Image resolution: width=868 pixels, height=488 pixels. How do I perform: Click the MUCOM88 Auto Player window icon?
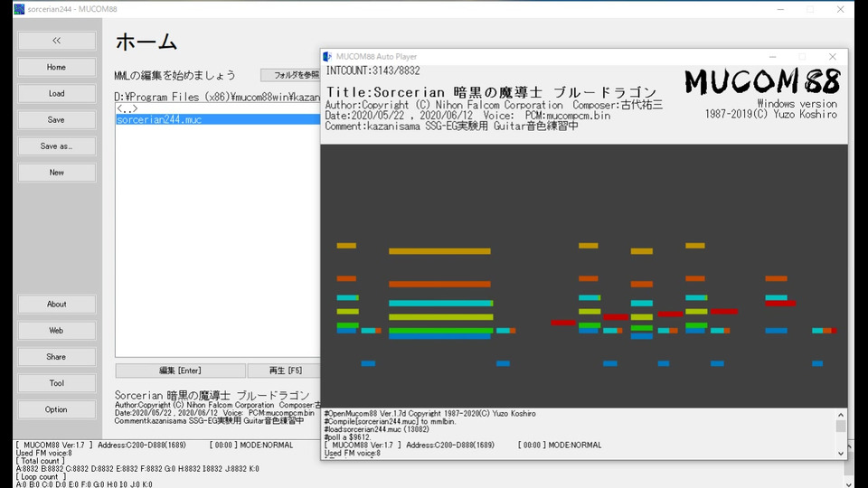(327, 56)
